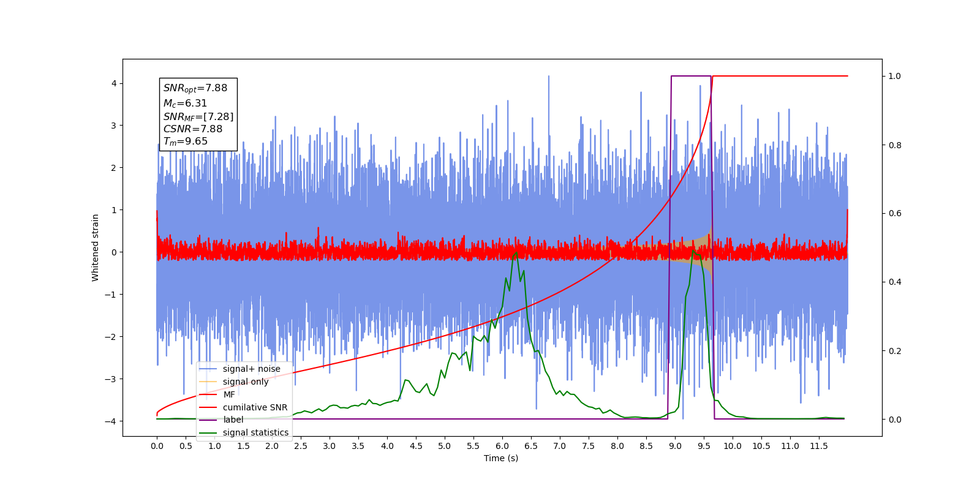
Task: Click the CSNR=7.88 annotation line
Action: 193,129
